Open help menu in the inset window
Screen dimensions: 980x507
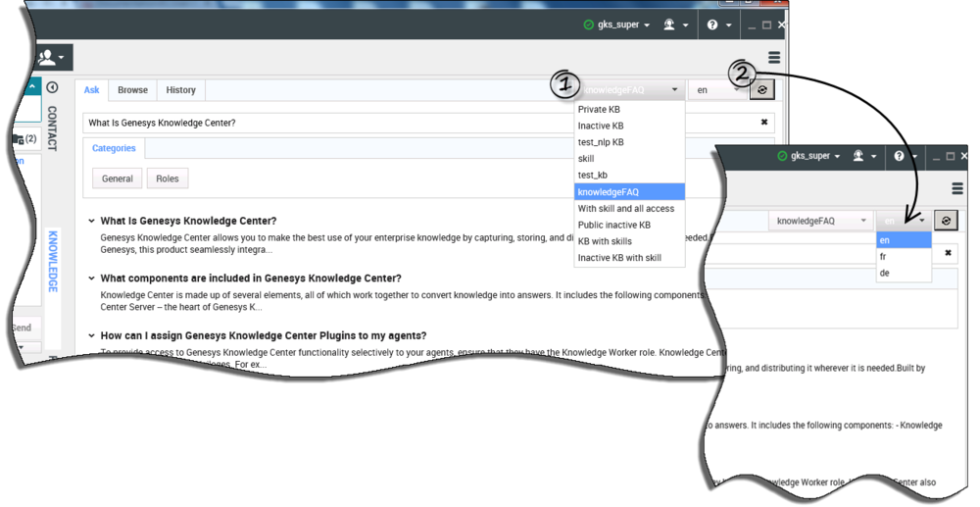(906, 156)
